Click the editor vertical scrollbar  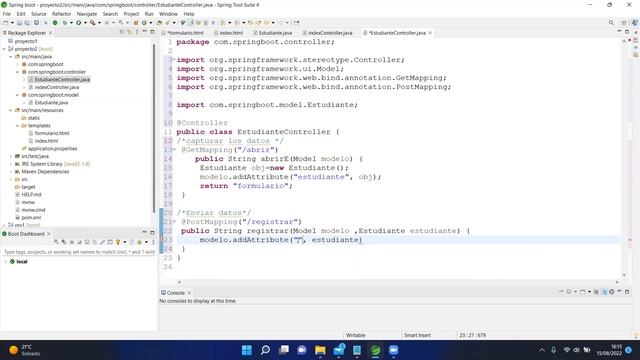pyautogui.click(x=624, y=157)
